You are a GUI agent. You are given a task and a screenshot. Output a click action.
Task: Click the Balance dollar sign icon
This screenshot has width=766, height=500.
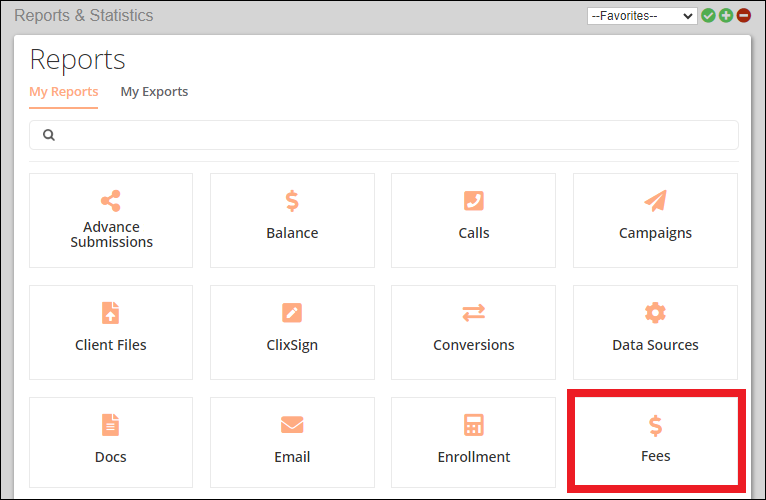[x=292, y=201]
